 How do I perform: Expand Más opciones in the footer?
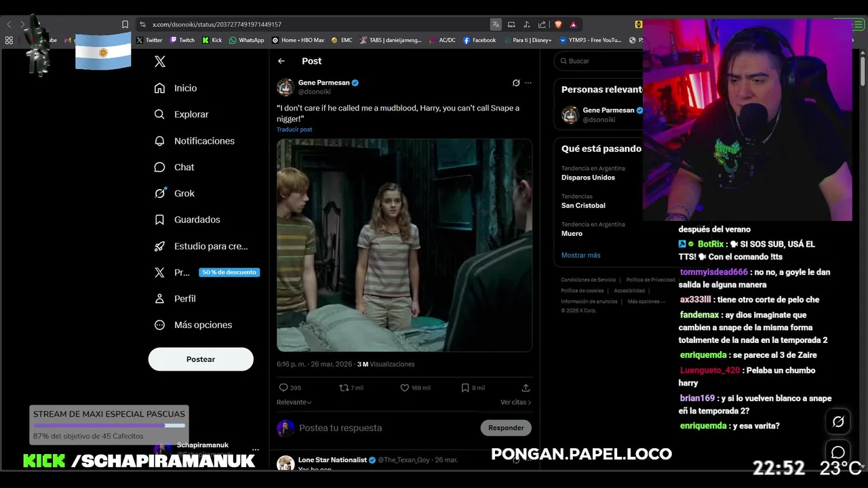(645, 302)
